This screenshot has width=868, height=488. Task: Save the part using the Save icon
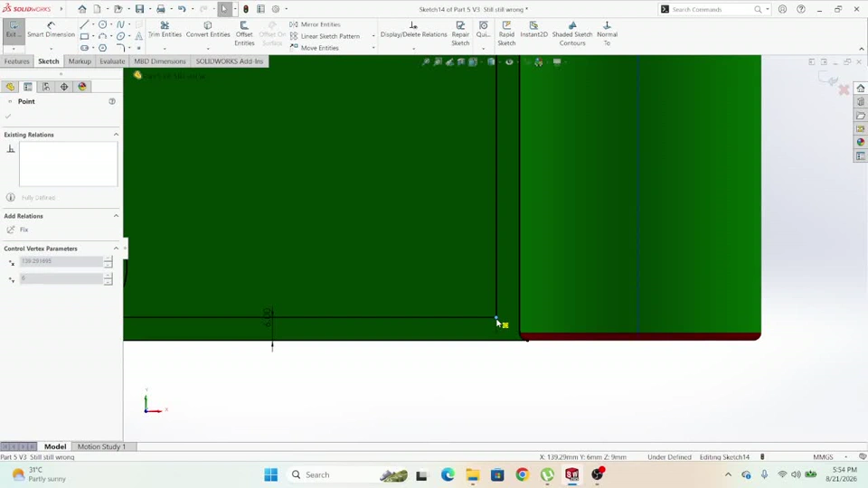(139, 9)
